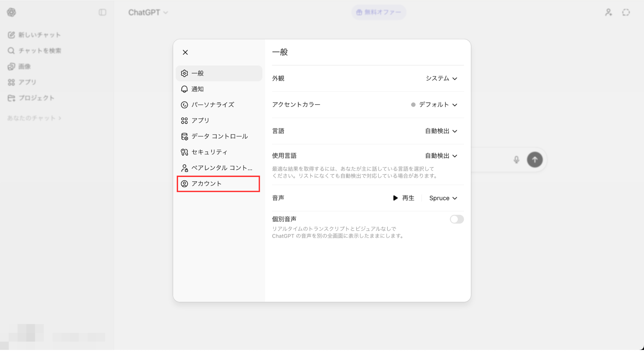This screenshot has width=644, height=362.
Task: Select the データ コントロール settings tab
Action: (219, 136)
